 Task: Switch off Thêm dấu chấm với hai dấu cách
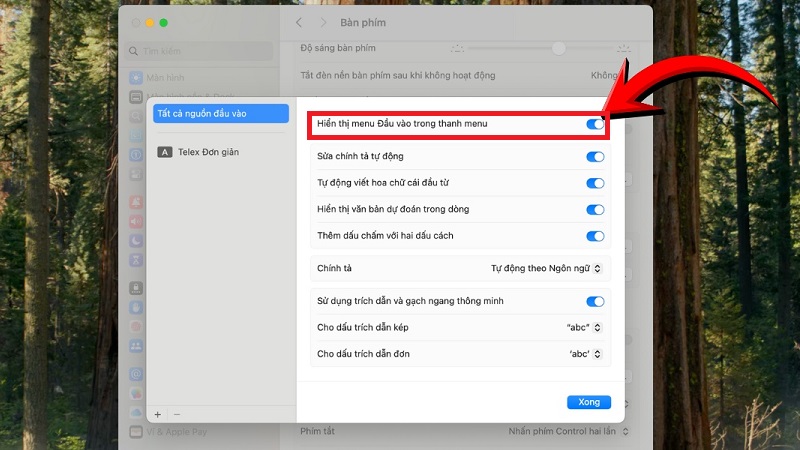coord(595,236)
